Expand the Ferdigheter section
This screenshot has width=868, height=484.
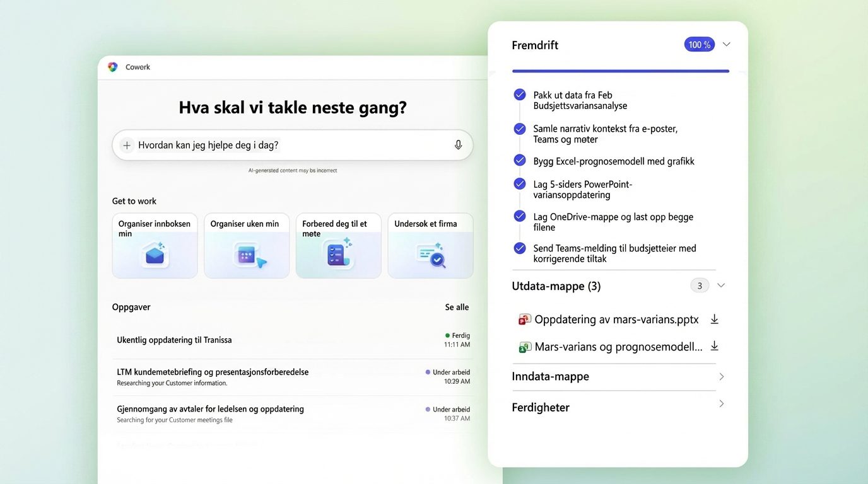(x=721, y=404)
